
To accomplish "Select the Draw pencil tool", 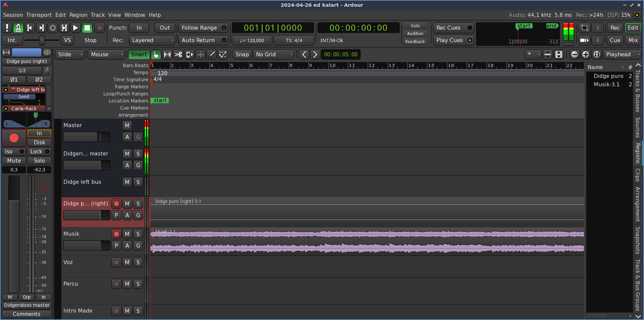I will coord(212,55).
